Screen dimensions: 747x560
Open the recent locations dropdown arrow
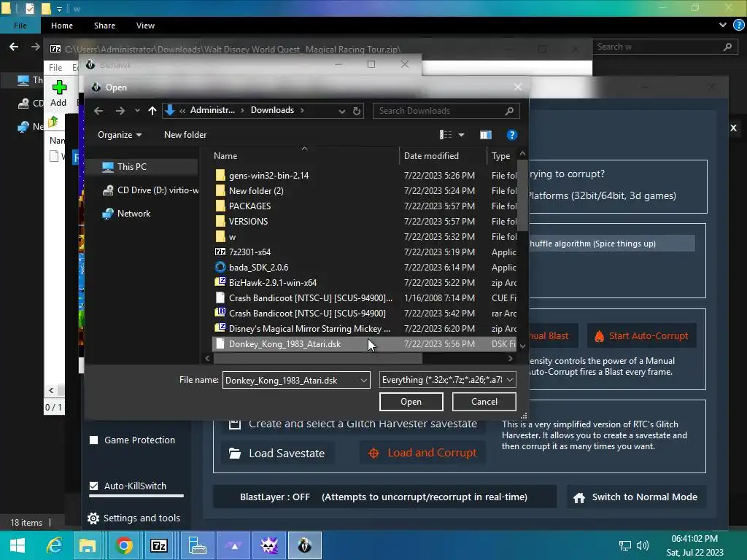point(137,111)
